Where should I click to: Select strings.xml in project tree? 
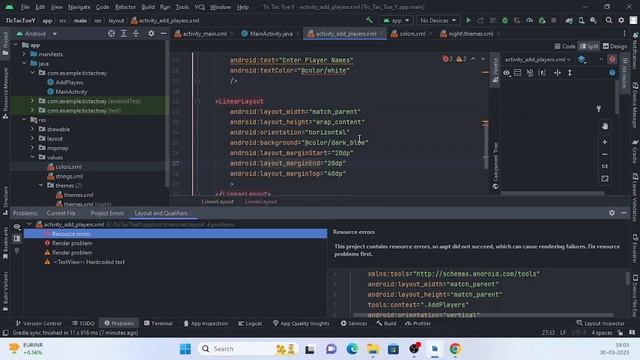pos(65,176)
